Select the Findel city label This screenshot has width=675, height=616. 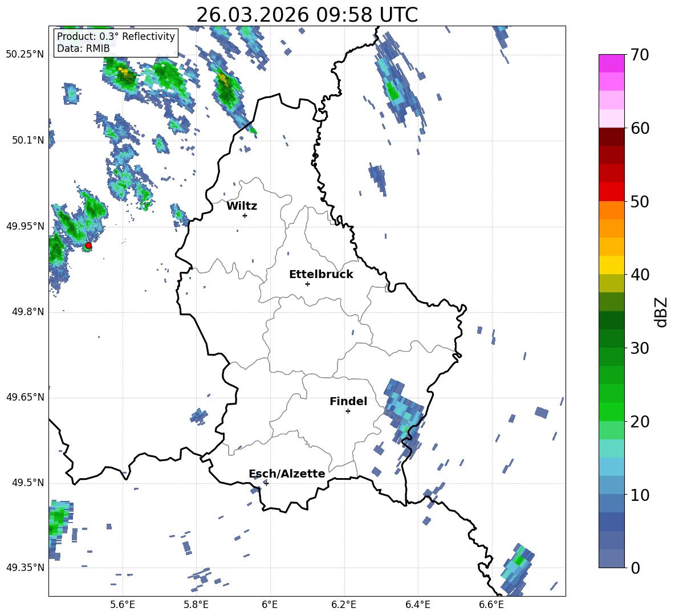[x=348, y=401]
